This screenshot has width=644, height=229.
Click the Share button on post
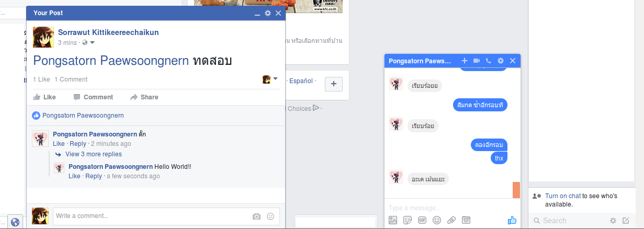(x=144, y=97)
